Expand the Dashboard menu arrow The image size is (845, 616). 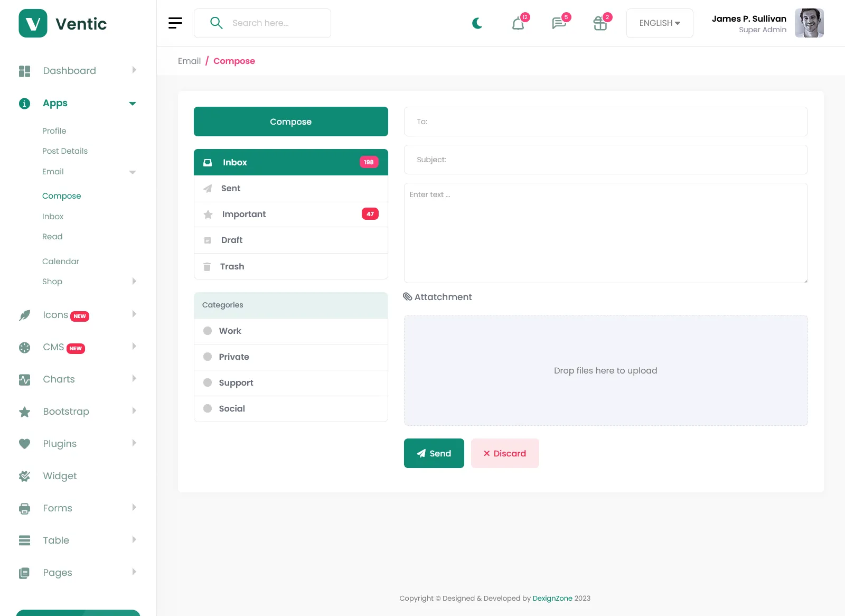134,70
